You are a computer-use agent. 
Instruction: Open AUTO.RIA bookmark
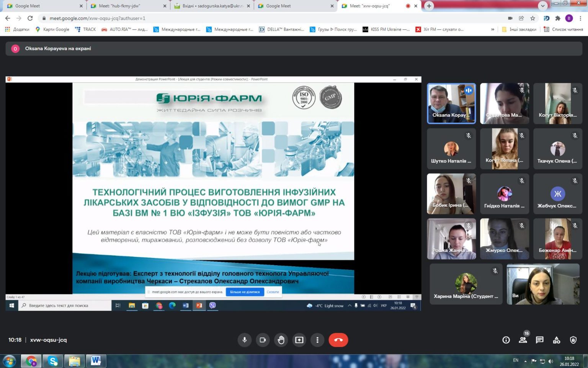coord(124,29)
